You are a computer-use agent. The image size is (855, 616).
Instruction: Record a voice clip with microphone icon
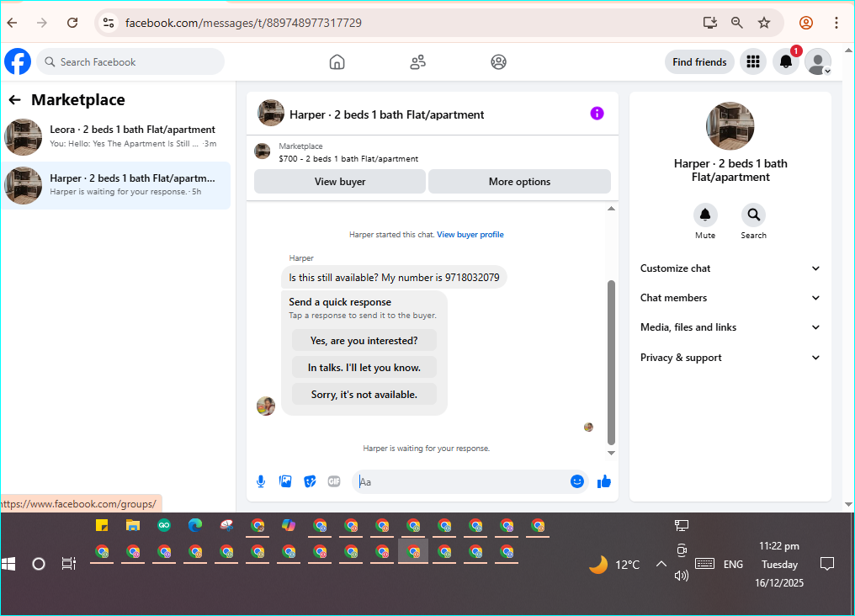(261, 482)
